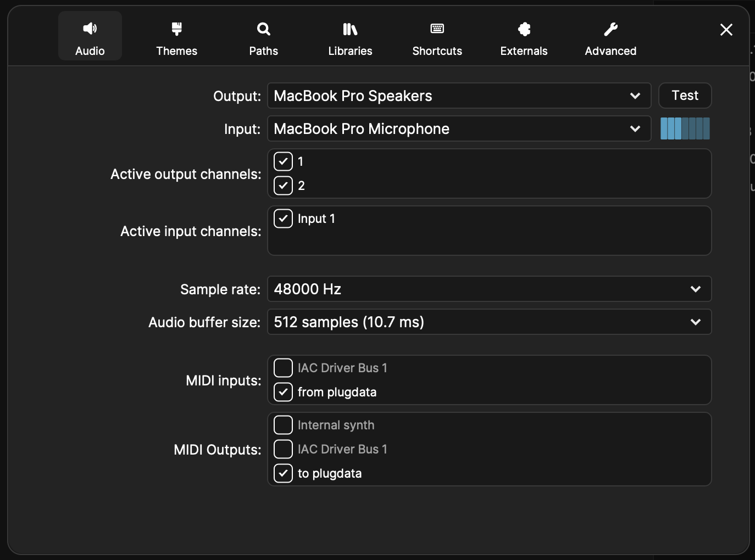Uncheck the to plugdata MIDI output

(x=283, y=473)
